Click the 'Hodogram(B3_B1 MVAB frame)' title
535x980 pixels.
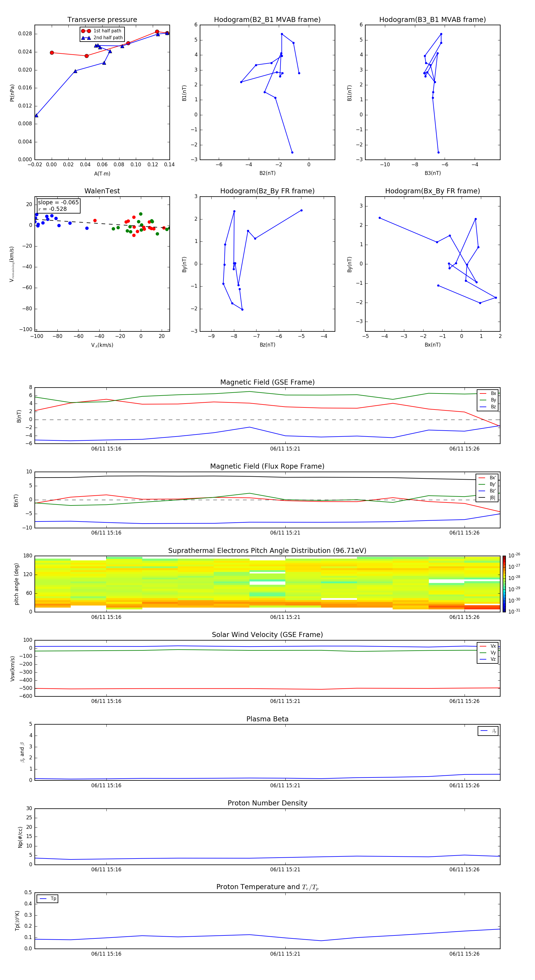click(432, 20)
